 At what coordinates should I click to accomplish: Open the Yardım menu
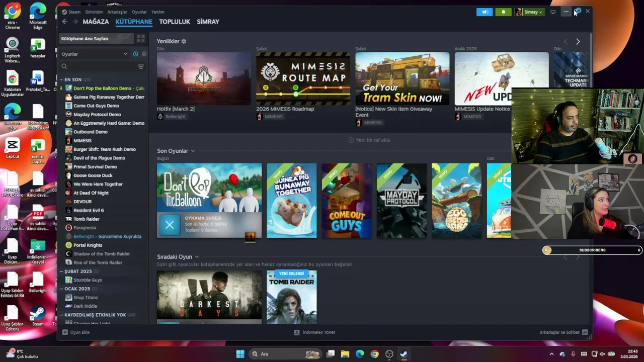click(158, 12)
